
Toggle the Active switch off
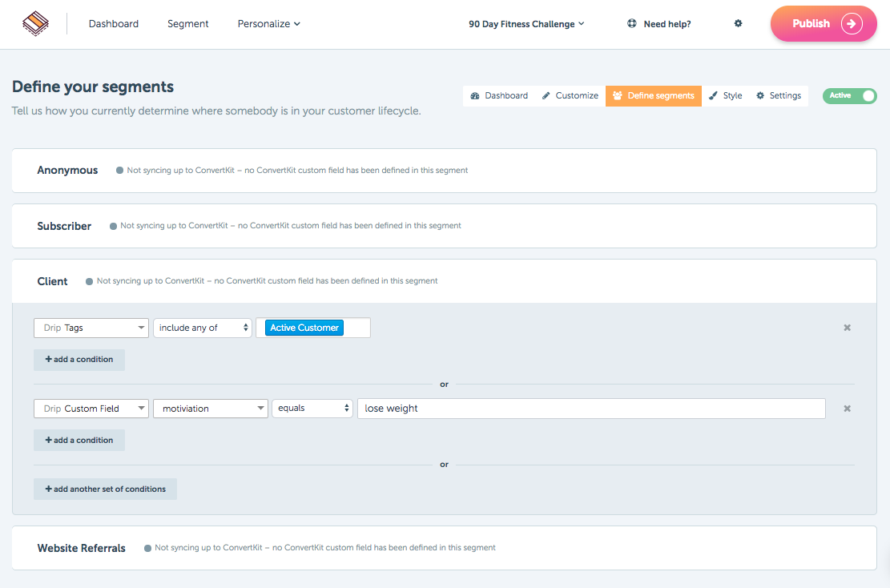849,96
